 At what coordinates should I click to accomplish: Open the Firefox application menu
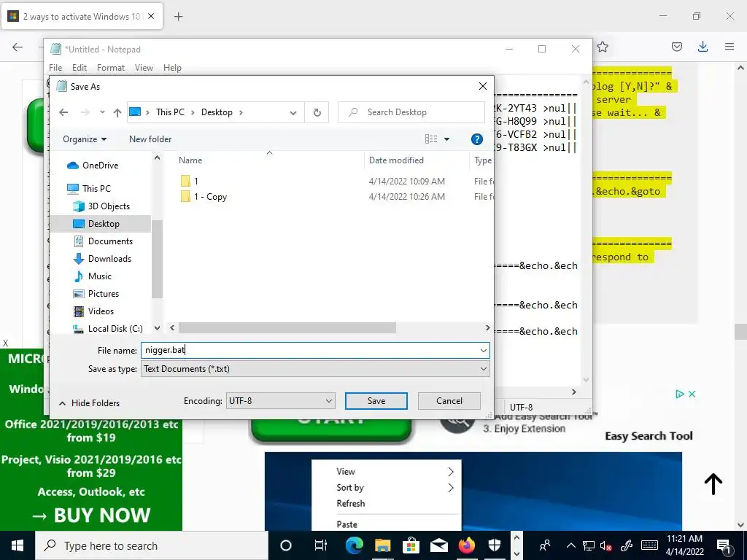pos(729,47)
